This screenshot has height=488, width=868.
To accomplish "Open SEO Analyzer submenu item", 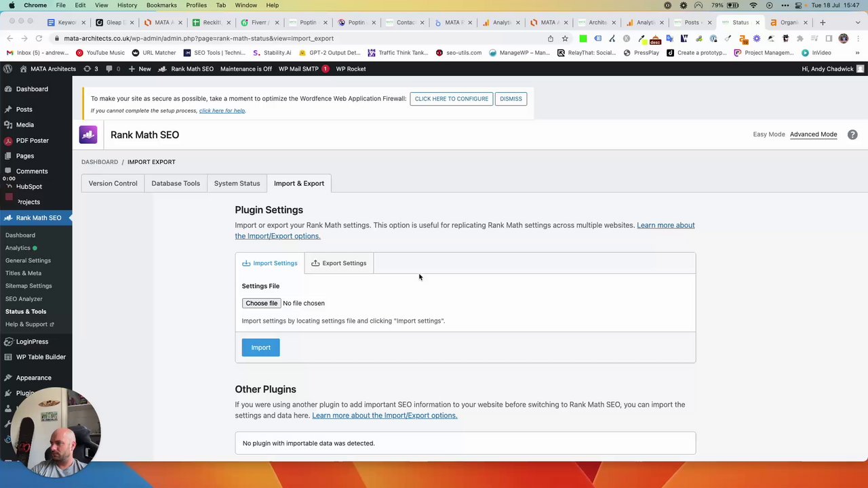I will pyautogui.click(x=24, y=299).
